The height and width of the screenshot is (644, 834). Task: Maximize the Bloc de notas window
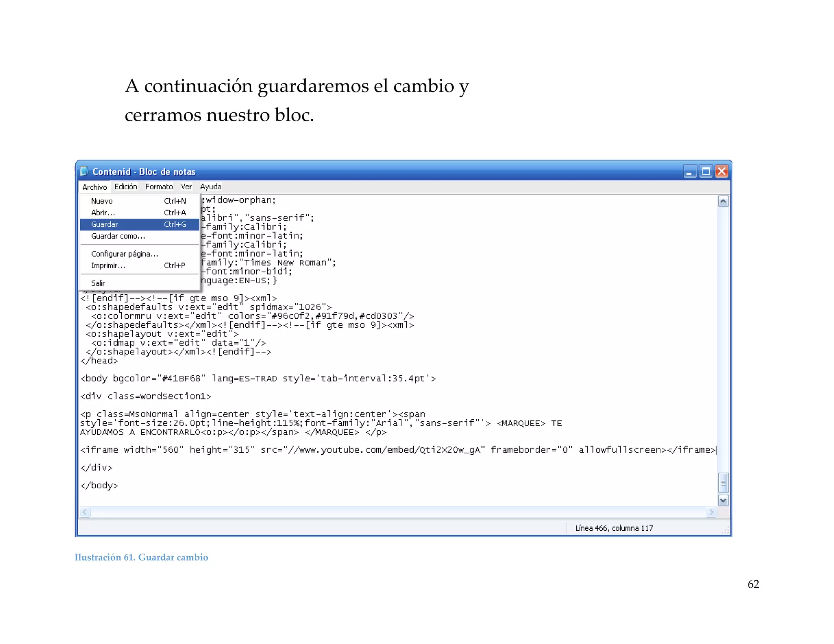click(706, 172)
